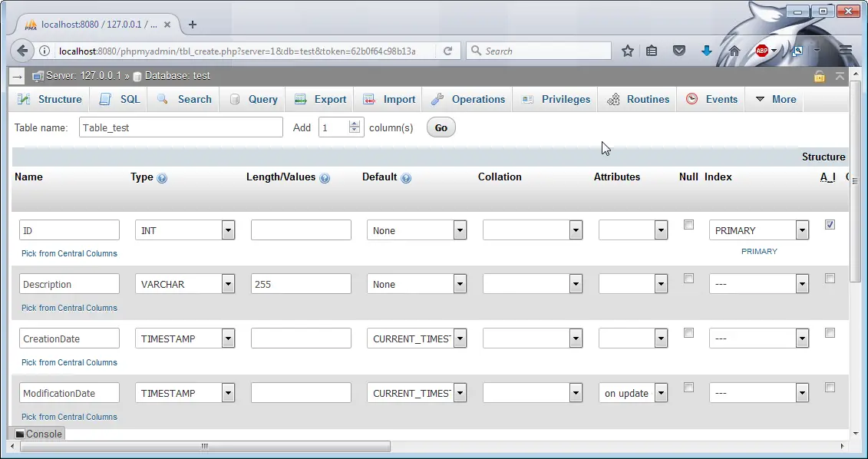Open the Routines tab
Image resolution: width=868 pixels, height=459 pixels.
638,99
